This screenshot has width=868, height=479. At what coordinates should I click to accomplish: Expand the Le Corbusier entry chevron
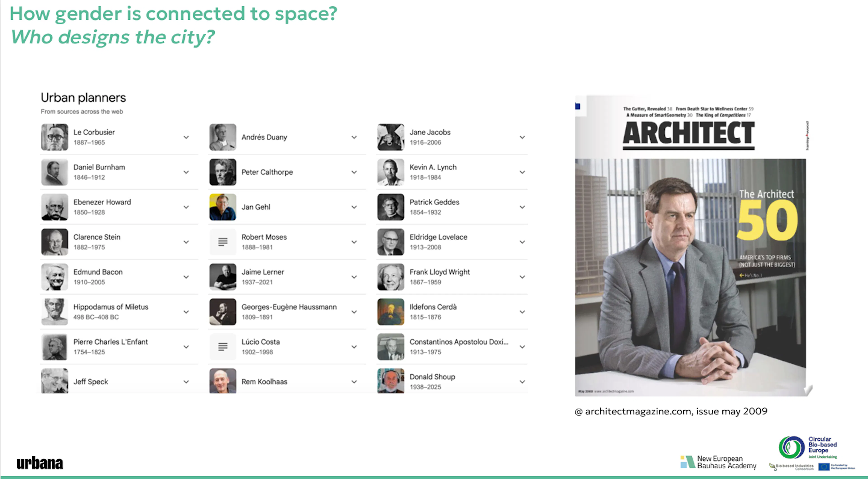186,137
